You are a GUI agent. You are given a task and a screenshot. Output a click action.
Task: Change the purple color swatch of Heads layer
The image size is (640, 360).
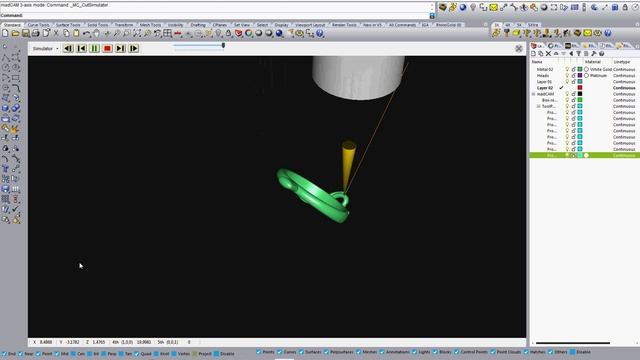click(580, 76)
